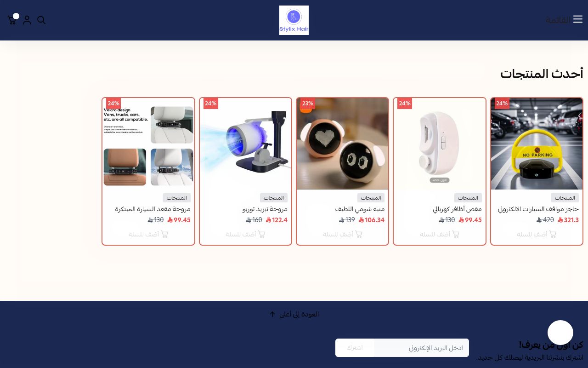Click the المنتجات tag on nail clipper card

468,198
